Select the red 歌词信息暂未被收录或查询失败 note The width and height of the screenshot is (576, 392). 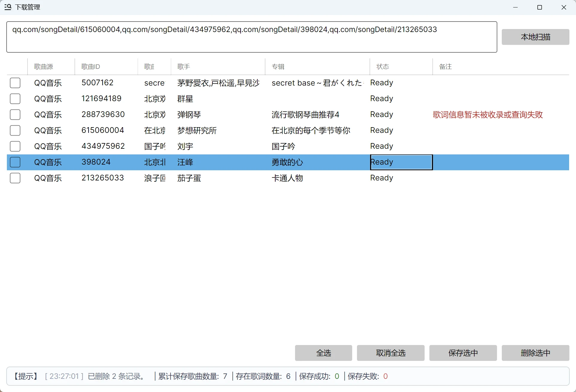click(x=488, y=115)
